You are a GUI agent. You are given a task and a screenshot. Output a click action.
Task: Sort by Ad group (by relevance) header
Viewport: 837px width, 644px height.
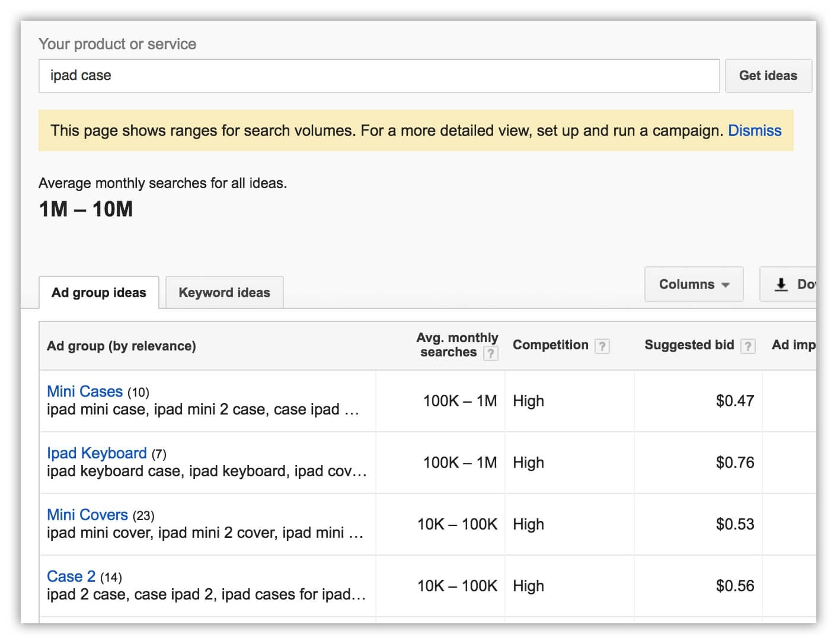click(x=122, y=346)
